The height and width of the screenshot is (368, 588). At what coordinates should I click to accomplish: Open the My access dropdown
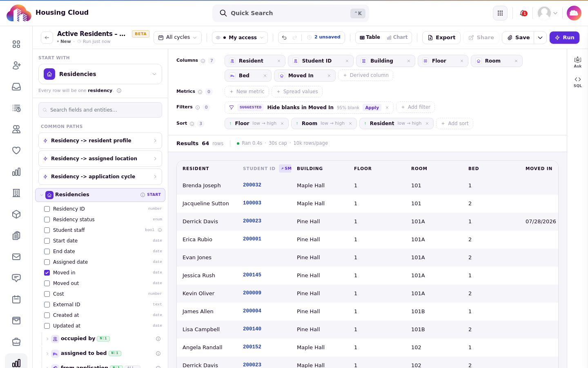tap(240, 37)
